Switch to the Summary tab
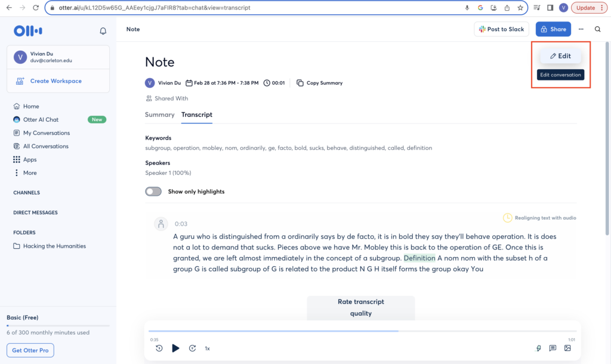 (x=159, y=115)
